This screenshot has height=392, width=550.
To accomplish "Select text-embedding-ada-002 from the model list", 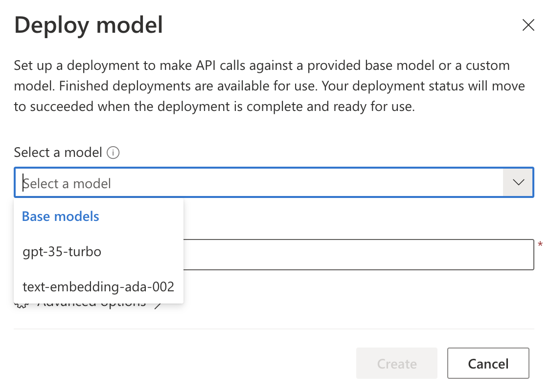I will 98,286.
